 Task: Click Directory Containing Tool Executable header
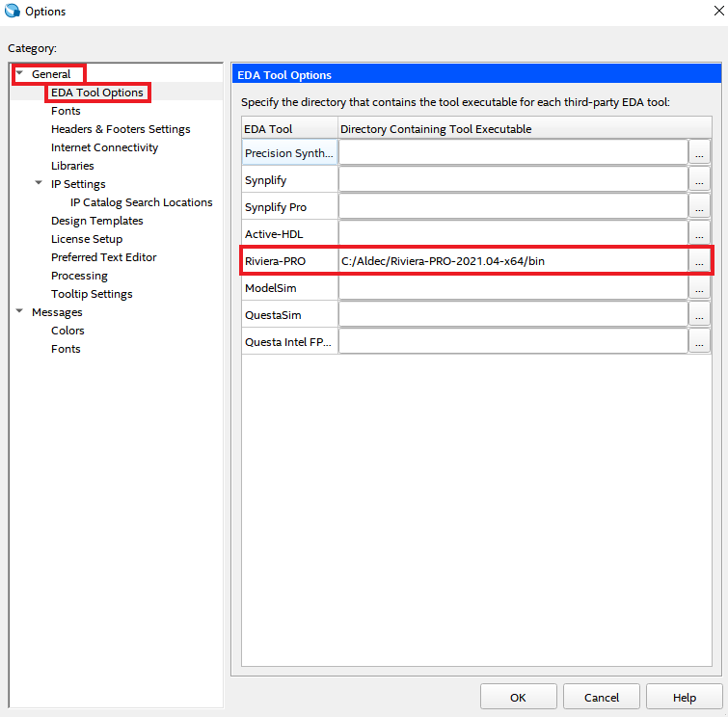tap(525, 128)
